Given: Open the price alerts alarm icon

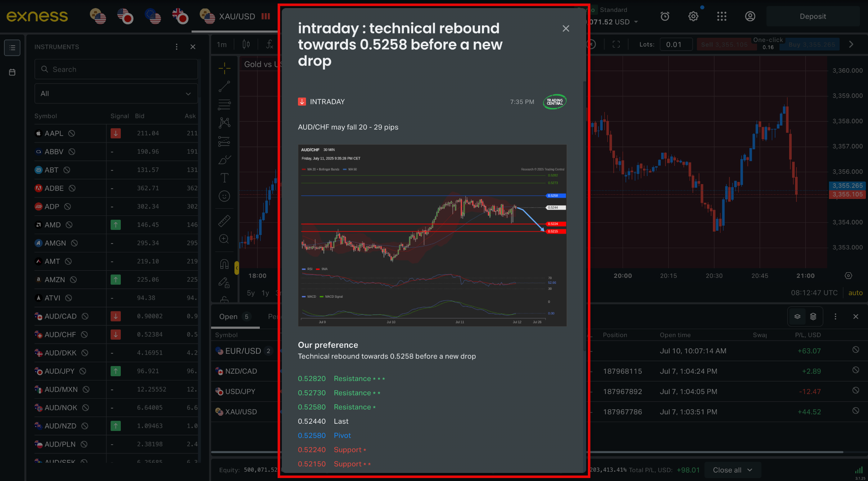Looking at the screenshot, I should [665, 17].
